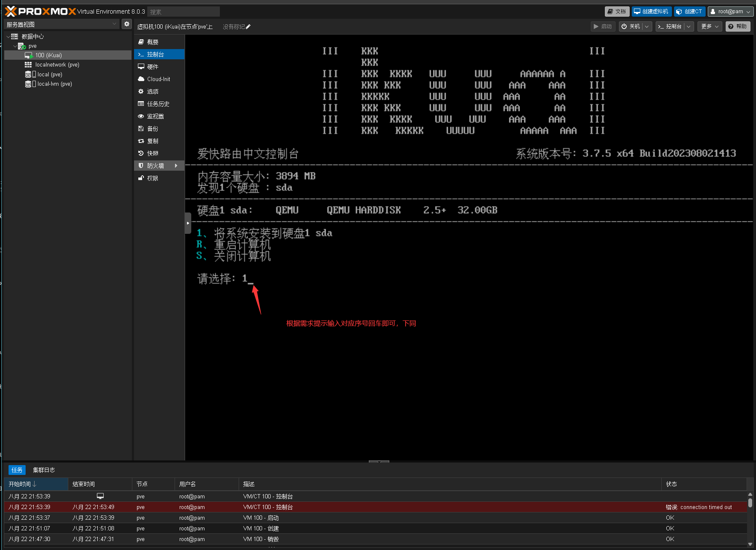Select the 任务 tasks tab
Viewport: 756px width, 550px height.
point(17,470)
